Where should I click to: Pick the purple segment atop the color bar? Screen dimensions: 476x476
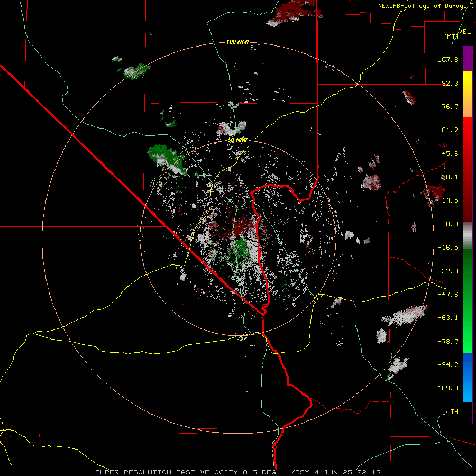[467, 59]
